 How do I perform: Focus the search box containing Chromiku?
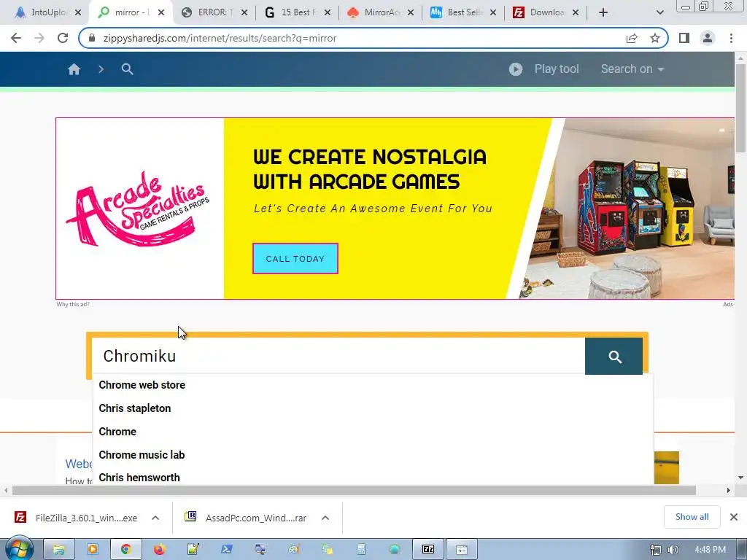coord(338,356)
